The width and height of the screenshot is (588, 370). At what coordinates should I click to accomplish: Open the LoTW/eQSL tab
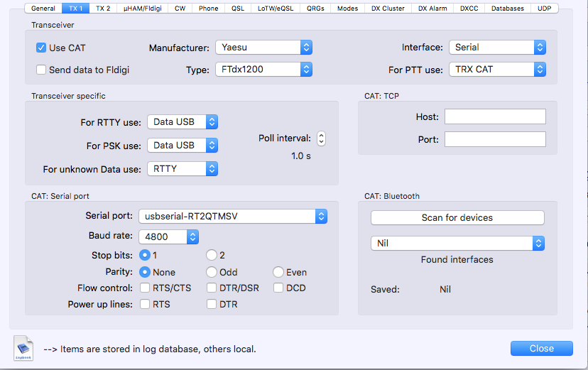point(276,9)
